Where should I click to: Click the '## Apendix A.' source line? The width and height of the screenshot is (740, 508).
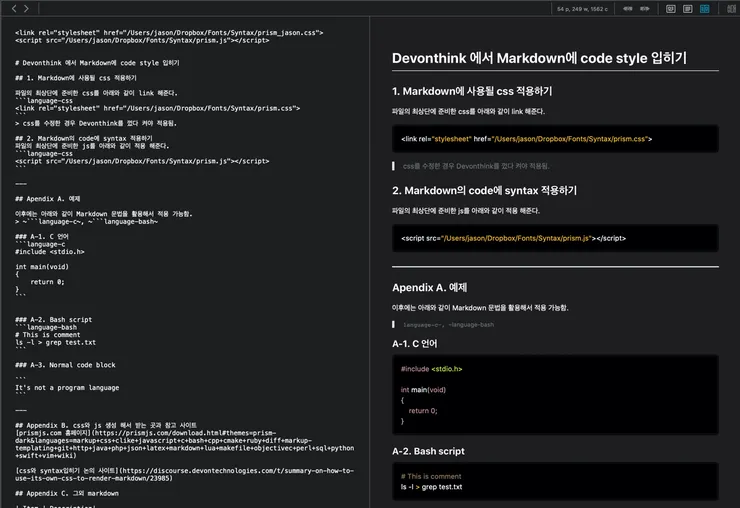(x=48, y=199)
